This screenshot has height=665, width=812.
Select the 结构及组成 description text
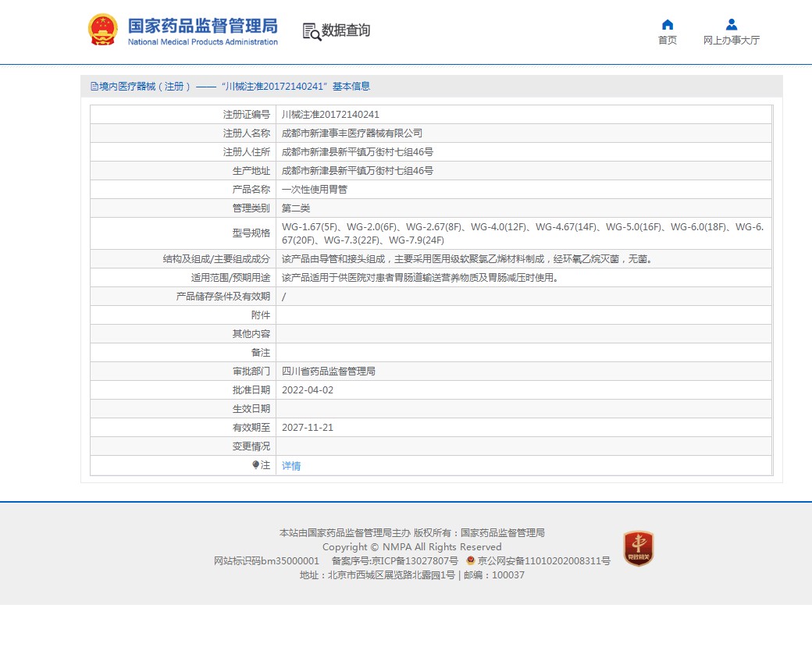(x=468, y=259)
